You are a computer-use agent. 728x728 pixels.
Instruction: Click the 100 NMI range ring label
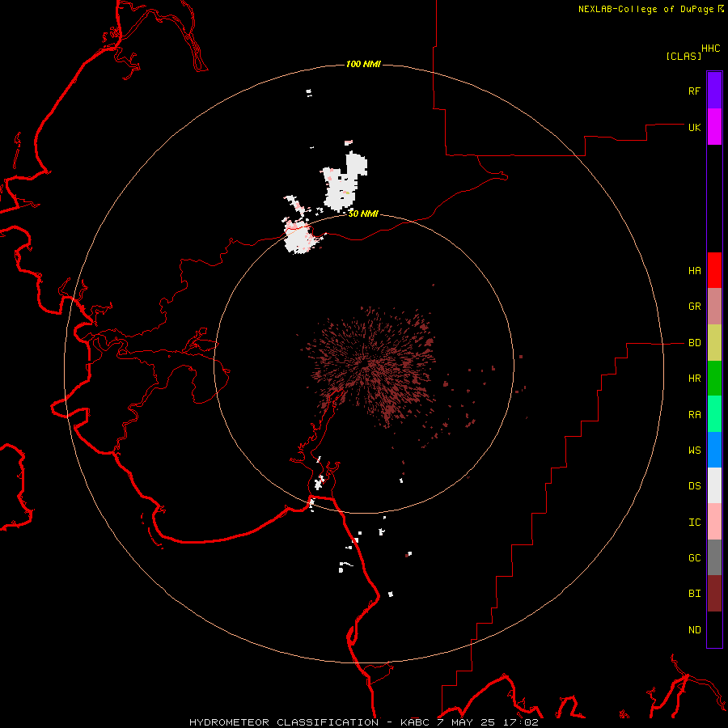coord(363,64)
